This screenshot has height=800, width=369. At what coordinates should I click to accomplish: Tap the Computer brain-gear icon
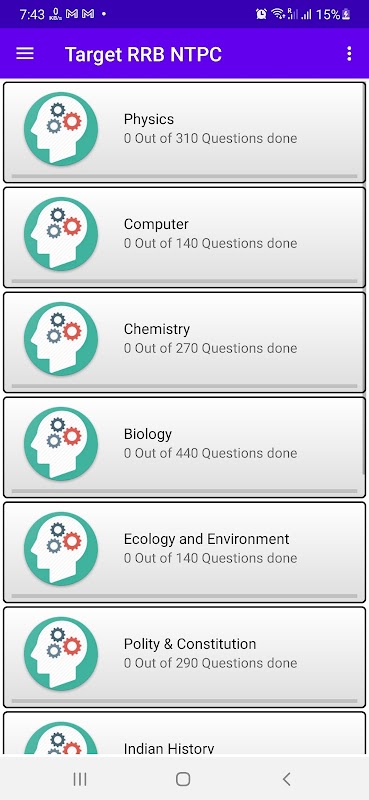tap(61, 234)
